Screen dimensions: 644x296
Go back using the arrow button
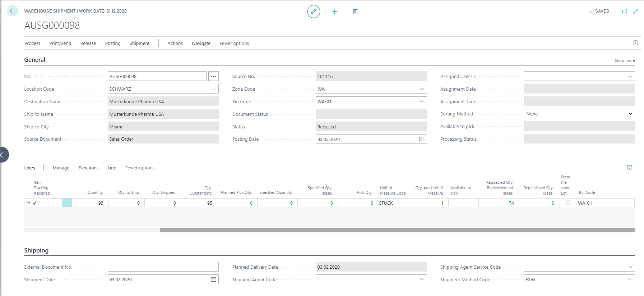pos(13,11)
